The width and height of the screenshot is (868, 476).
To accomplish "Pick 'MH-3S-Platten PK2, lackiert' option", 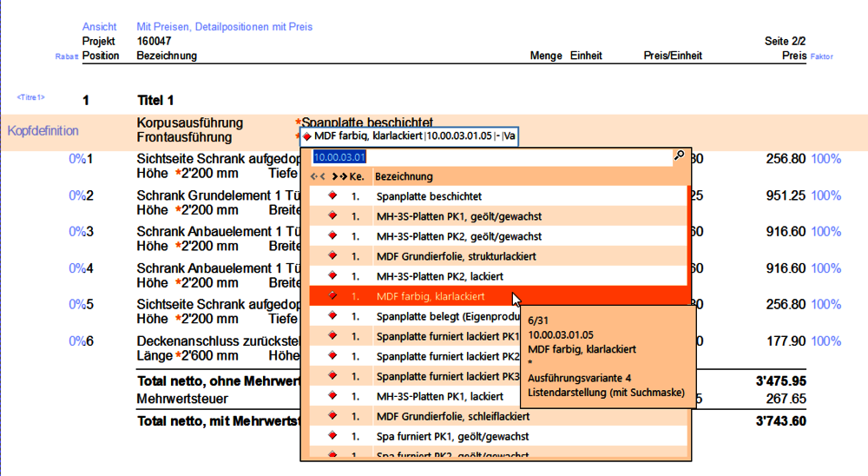I will pyautogui.click(x=443, y=276).
